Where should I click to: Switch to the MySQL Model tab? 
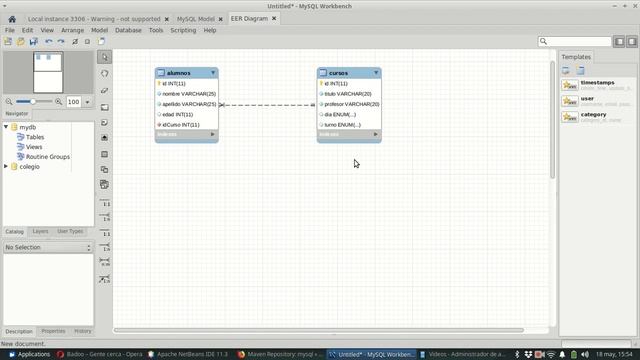(x=196, y=19)
